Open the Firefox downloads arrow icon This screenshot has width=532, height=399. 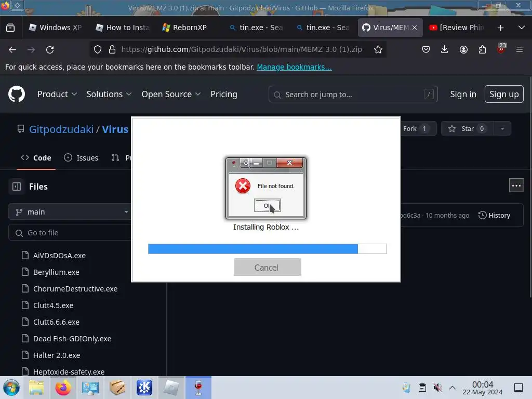click(445, 49)
